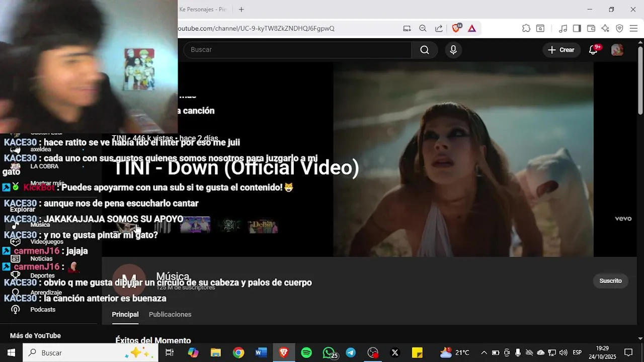Open the 19:29 clock and calendar
Viewport: 644px width, 362px height.
(602, 352)
